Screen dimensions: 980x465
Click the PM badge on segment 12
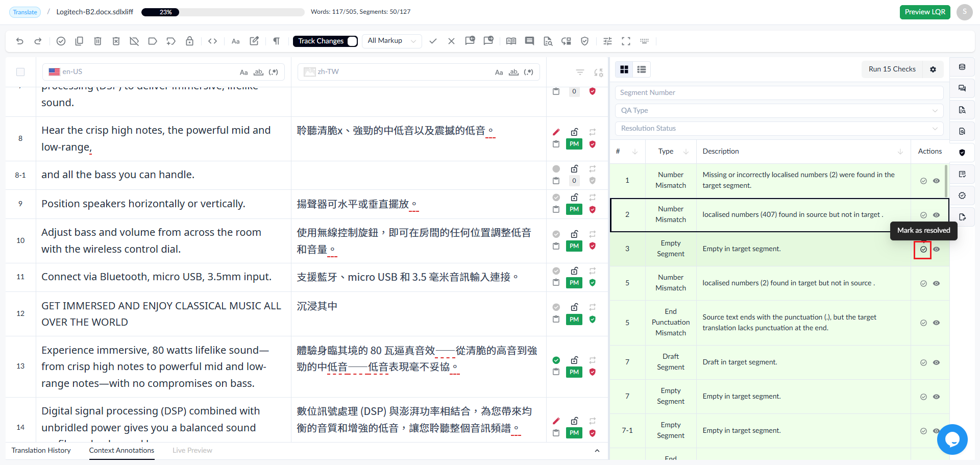(574, 320)
